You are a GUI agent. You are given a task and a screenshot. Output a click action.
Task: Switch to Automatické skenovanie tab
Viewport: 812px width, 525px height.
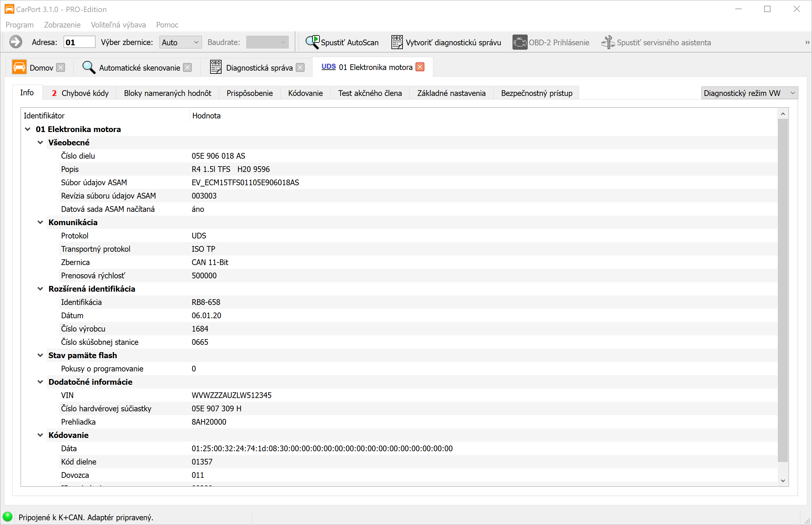(x=139, y=67)
